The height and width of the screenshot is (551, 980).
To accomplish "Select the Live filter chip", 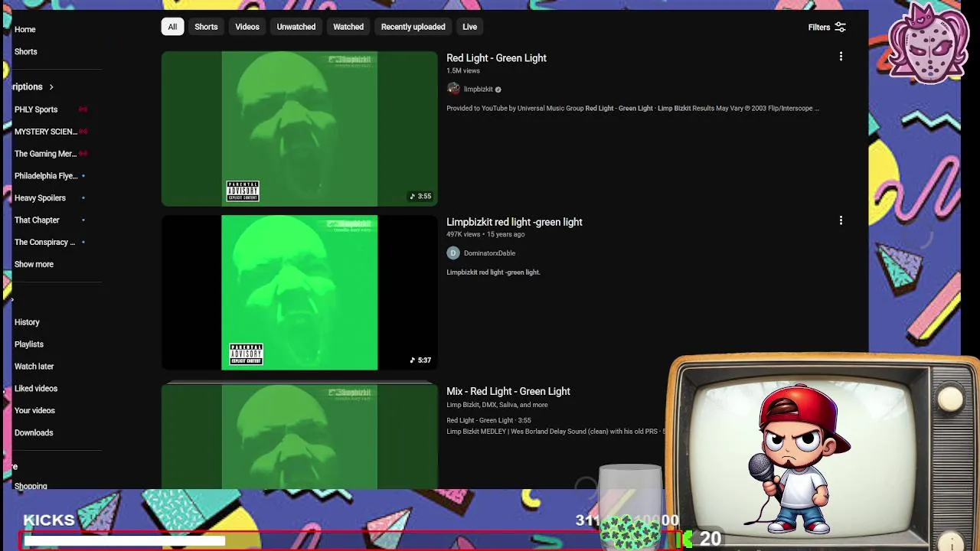I will (x=469, y=27).
